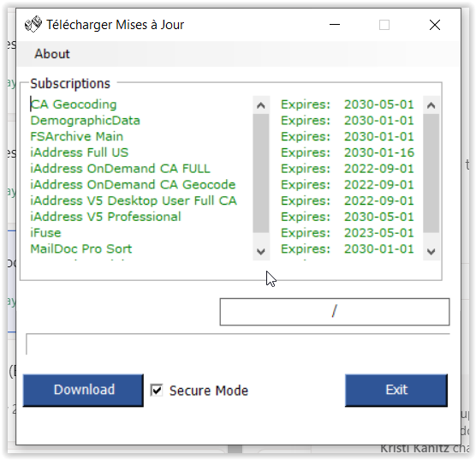476x460 pixels.
Task: Select the DemographicData subscription
Action: coord(85,120)
